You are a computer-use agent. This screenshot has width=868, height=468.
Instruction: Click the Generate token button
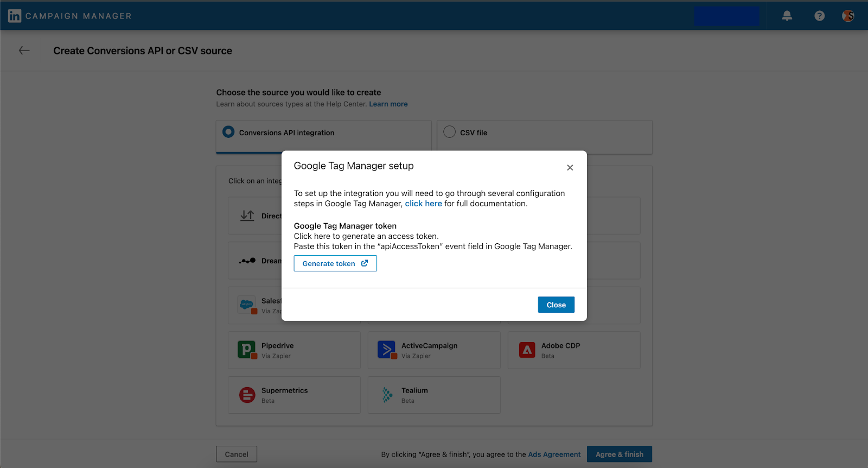tap(335, 263)
